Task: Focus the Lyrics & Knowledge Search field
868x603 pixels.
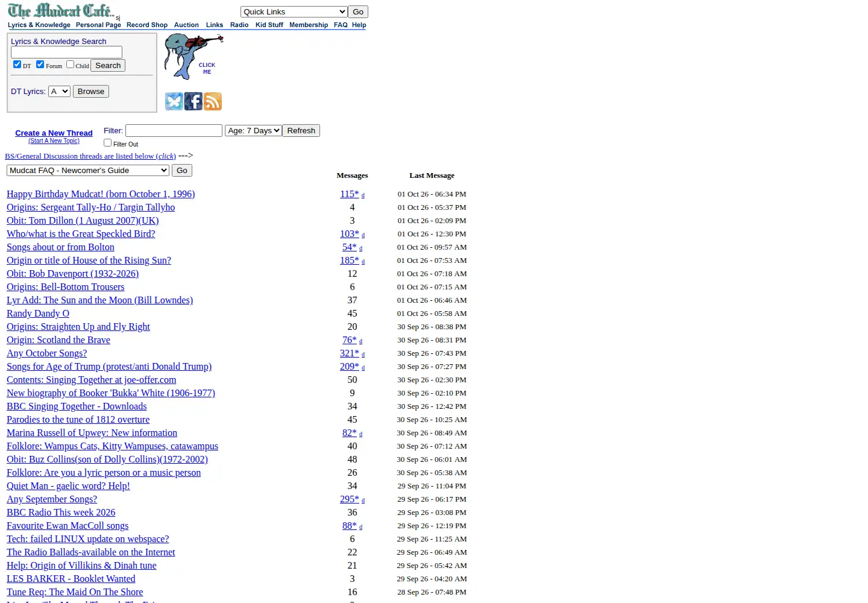Action: (66, 52)
